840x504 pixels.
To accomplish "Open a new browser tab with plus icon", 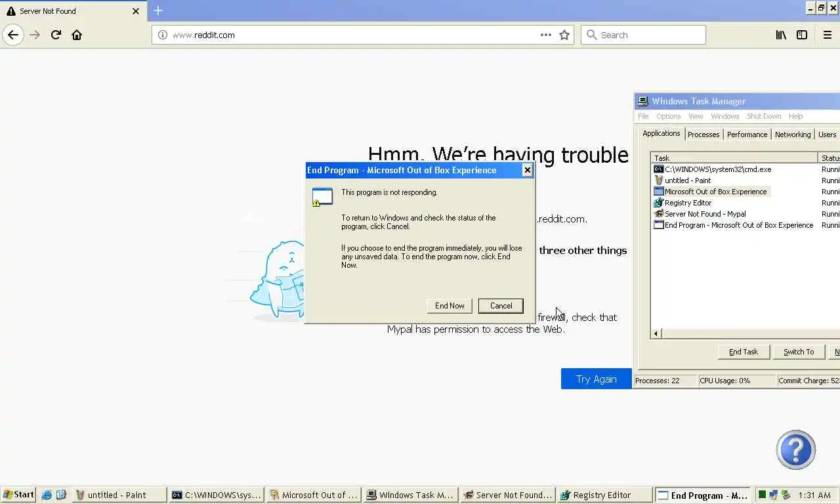I will pos(158,10).
